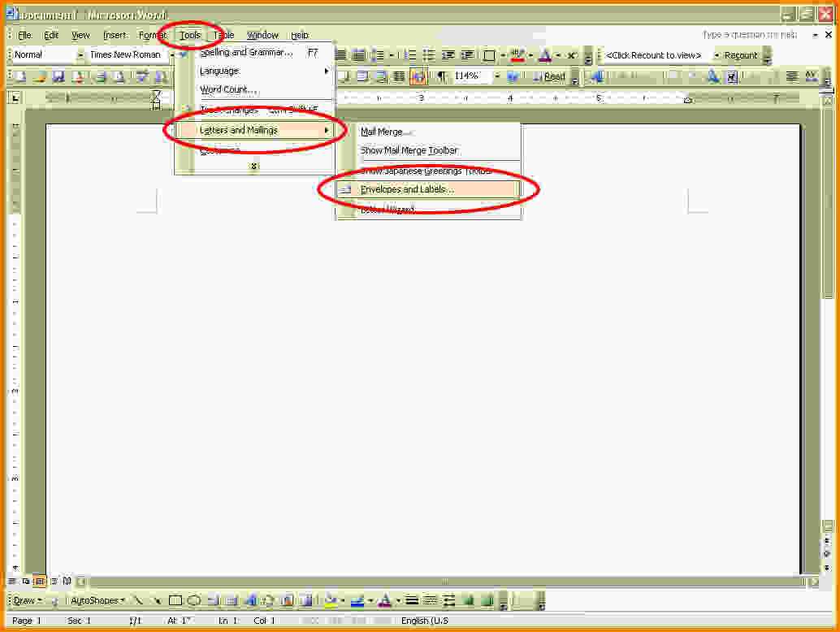Click the Dash Style icon
Image resolution: width=840 pixels, height=632 pixels.
pos(430,600)
